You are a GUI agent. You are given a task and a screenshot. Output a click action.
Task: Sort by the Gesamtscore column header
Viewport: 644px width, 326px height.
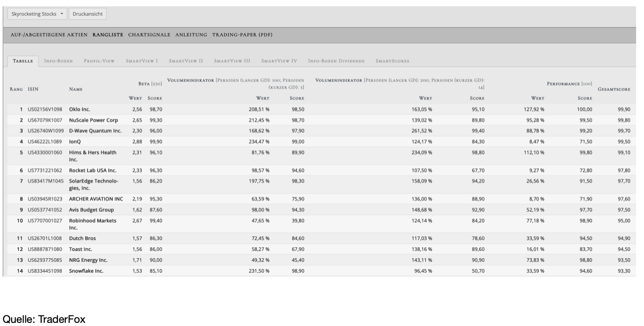click(x=614, y=89)
